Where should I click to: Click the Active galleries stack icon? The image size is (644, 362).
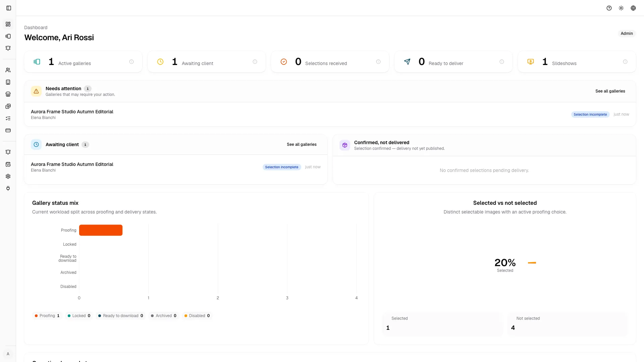click(x=37, y=62)
